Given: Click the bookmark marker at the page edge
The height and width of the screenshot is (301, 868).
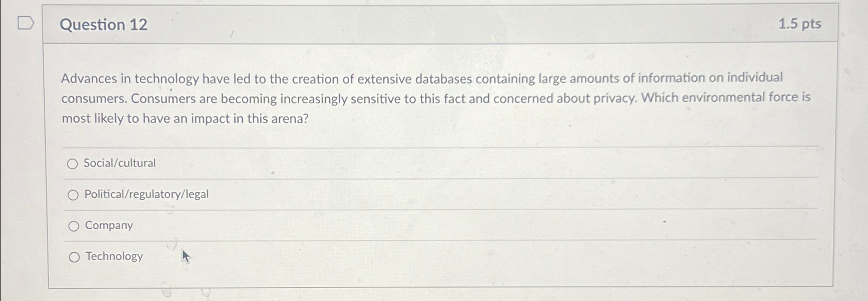Looking at the screenshot, I should tap(25, 23).
